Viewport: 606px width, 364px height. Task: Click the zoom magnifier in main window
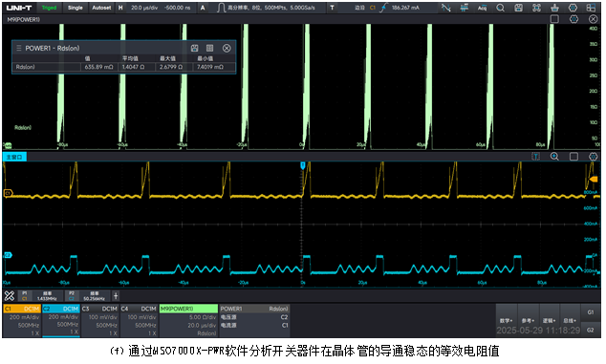(x=554, y=156)
